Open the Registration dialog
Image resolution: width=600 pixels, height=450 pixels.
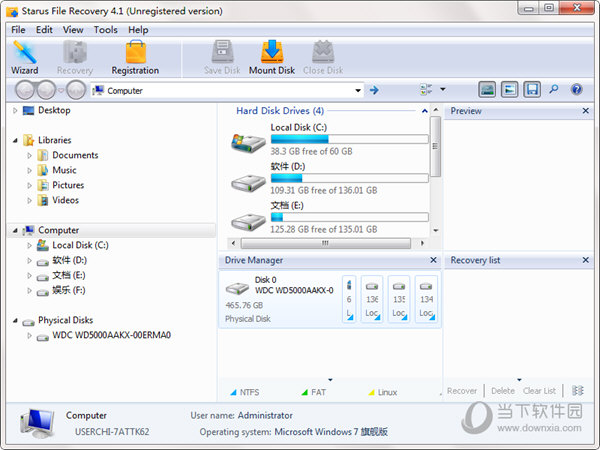(135, 57)
